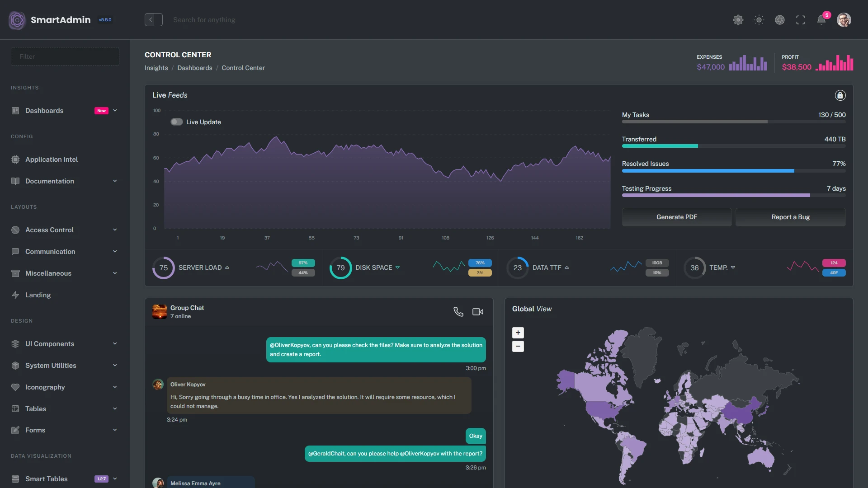Screen dimensions: 868x488
Task: Click the Miscellaneous archive icon
Action: point(15,273)
